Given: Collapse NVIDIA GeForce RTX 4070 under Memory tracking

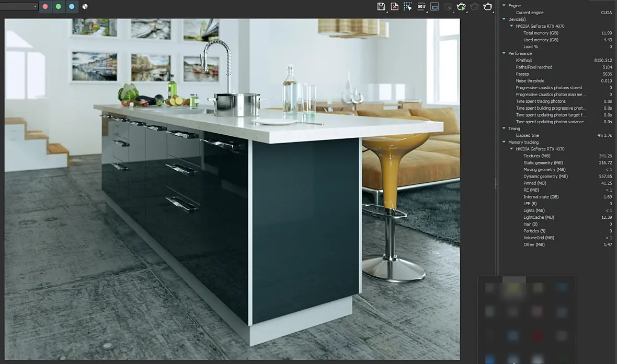Looking at the screenshot, I should (x=511, y=149).
